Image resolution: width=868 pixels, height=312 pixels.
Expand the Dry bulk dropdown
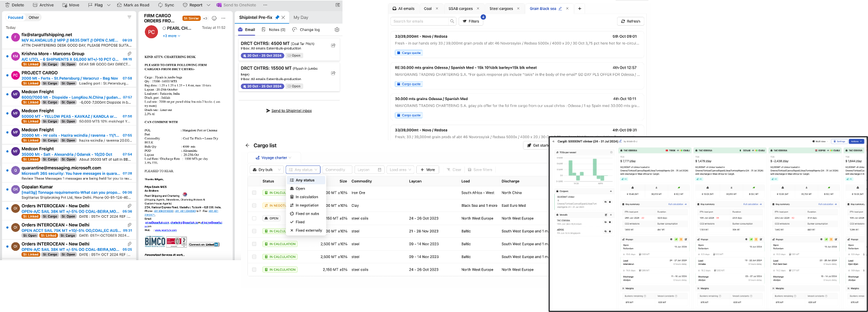pyautogui.click(x=267, y=170)
